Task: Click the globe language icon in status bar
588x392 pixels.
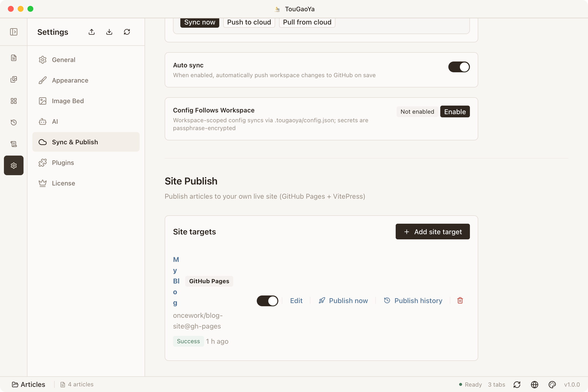Action: pyautogui.click(x=535, y=384)
